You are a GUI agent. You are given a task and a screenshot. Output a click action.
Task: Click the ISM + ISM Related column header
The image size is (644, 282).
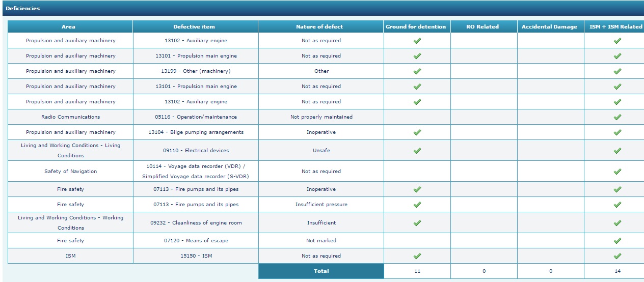[614, 26]
